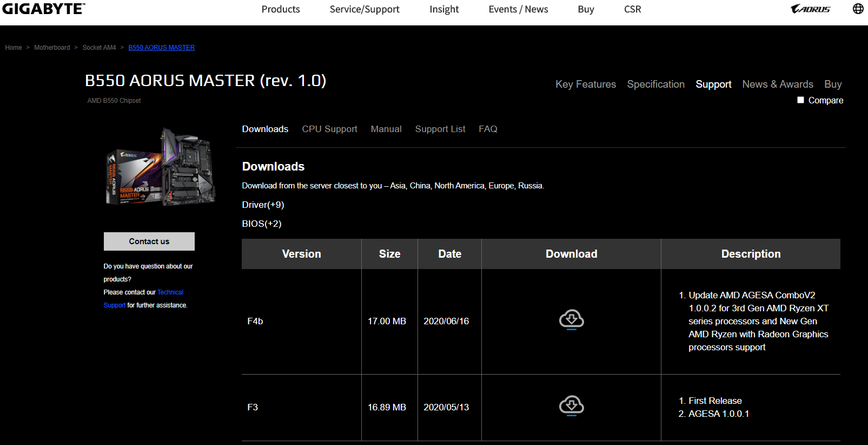Collapse the BIOS(+2) section

tap(262, 224)
